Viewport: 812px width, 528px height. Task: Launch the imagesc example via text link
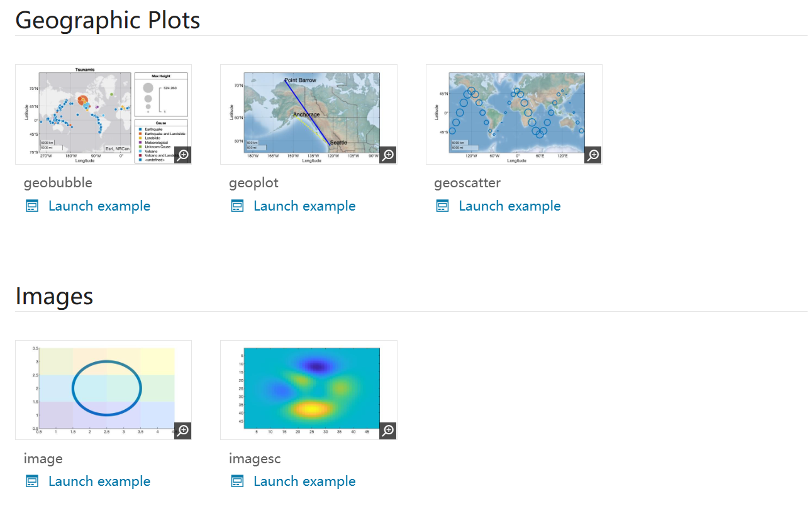pos(304,481)
